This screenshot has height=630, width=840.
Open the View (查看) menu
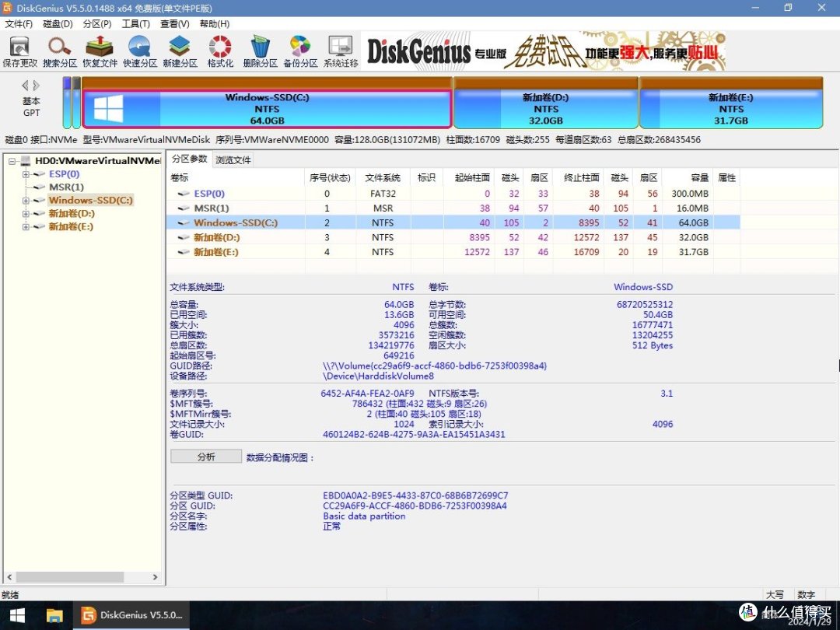pos(175,24)
